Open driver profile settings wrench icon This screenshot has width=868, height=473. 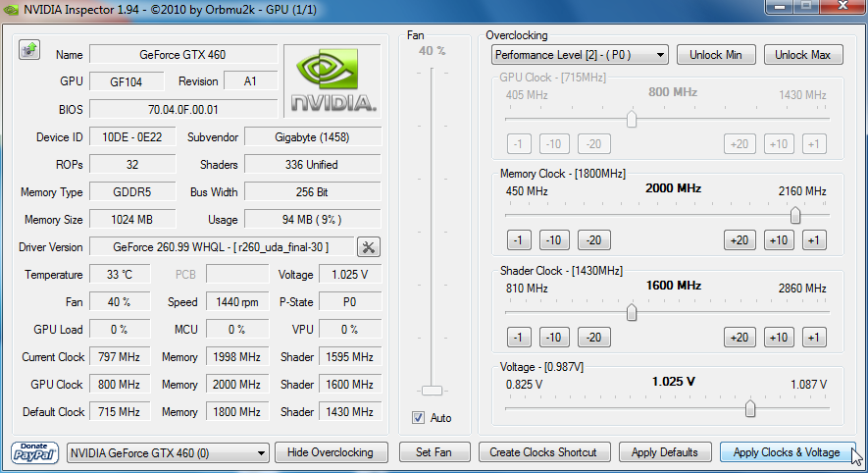tap(369, 247)
